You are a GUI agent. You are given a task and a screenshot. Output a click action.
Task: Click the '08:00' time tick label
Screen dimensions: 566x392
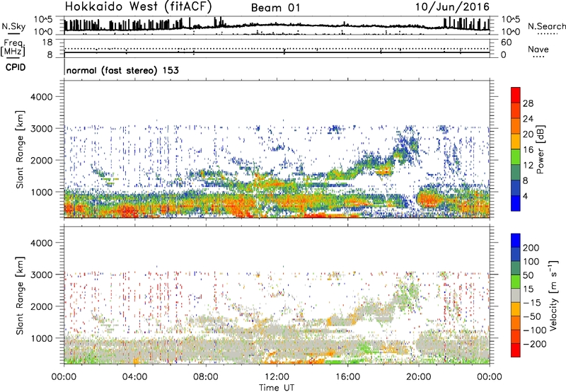(205, 377)
